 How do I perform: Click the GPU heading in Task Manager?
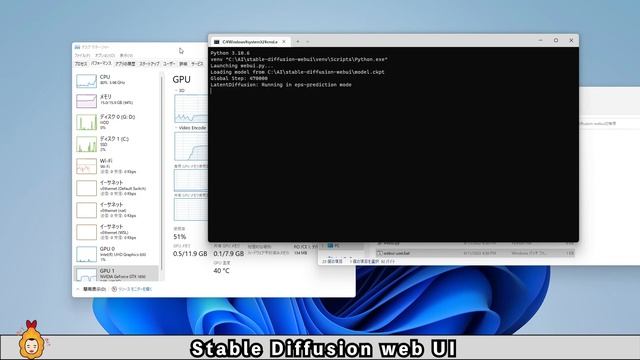coord(181,80)
